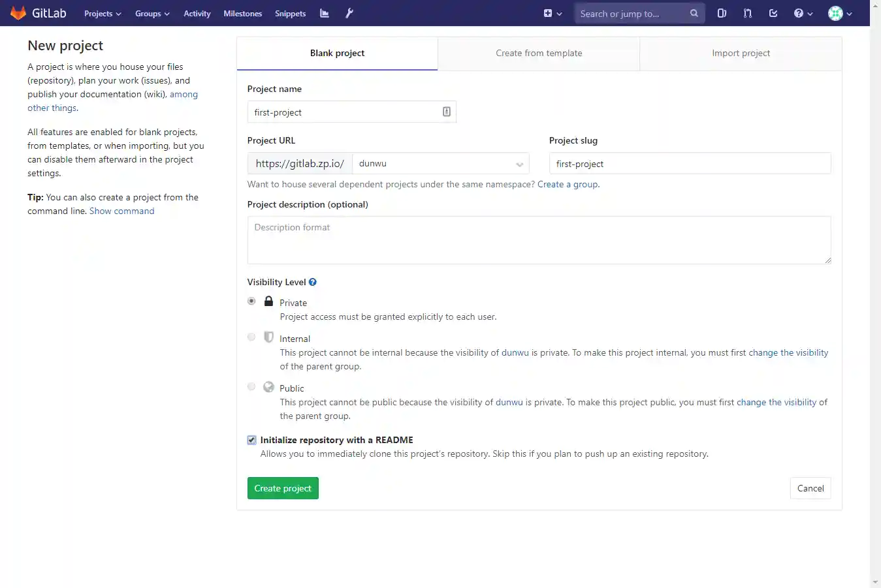Screen dimensions: 881x588
Task: Switch to Create from template tab
Action: [x=539, y=54]
